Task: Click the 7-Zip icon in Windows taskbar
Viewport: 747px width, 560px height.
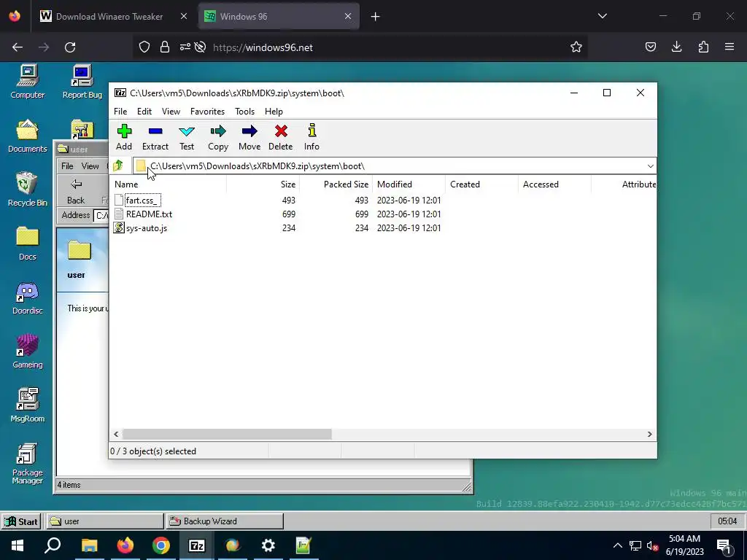Action: point(197,545)
